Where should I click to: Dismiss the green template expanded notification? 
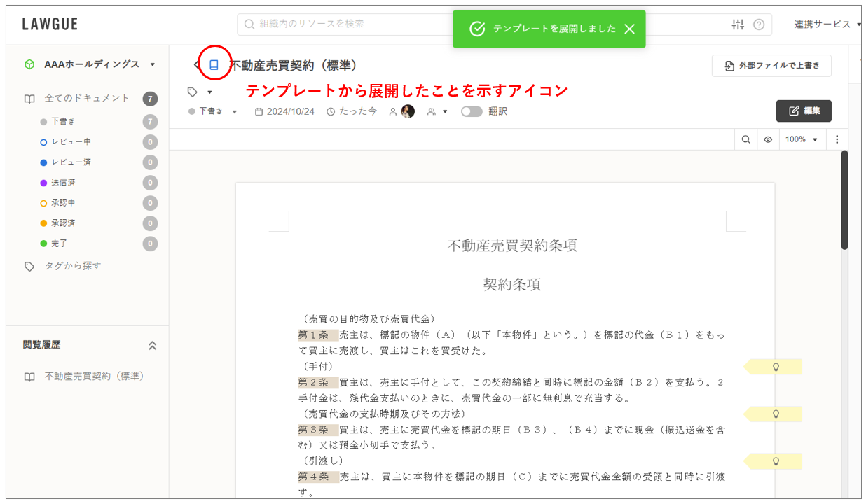point(629,29)
